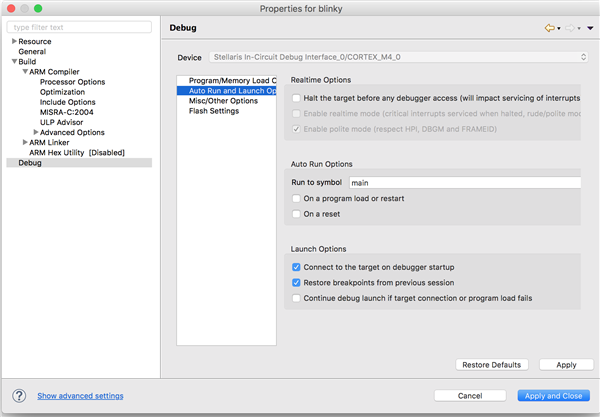The width and height of the screenshot is (600, 417).
Task: Select Misc/Other Options category
Action: (223, 101)
